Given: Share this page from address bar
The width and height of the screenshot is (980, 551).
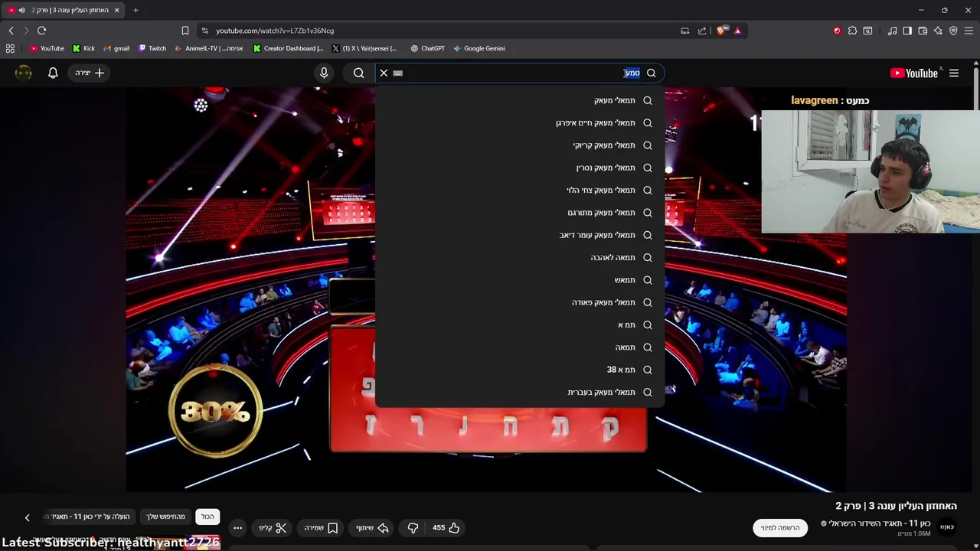Looking at the screenshot, I should pyautogui.click(x=702, y=31).
